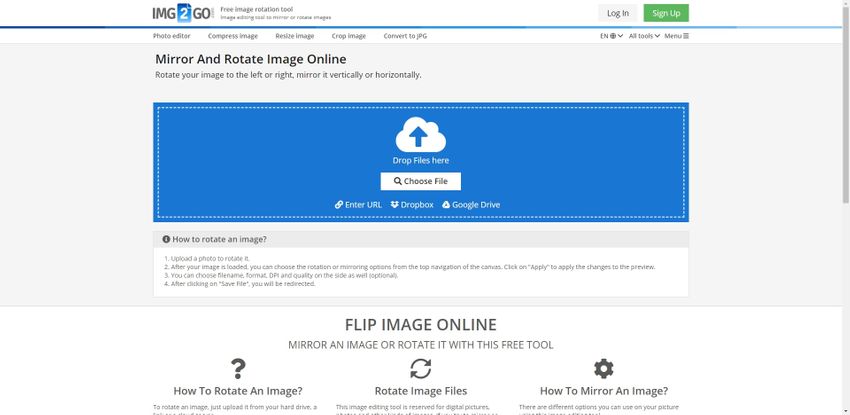Click the green Sign Up button
The height and width of the screenshot is (415, 850).
(x=666, y=13)
